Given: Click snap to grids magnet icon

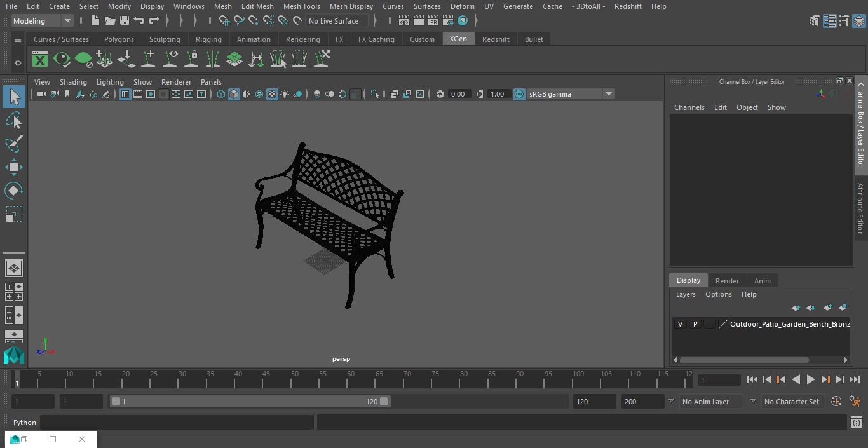Looking at the screenshot, I should coord(224,21).
